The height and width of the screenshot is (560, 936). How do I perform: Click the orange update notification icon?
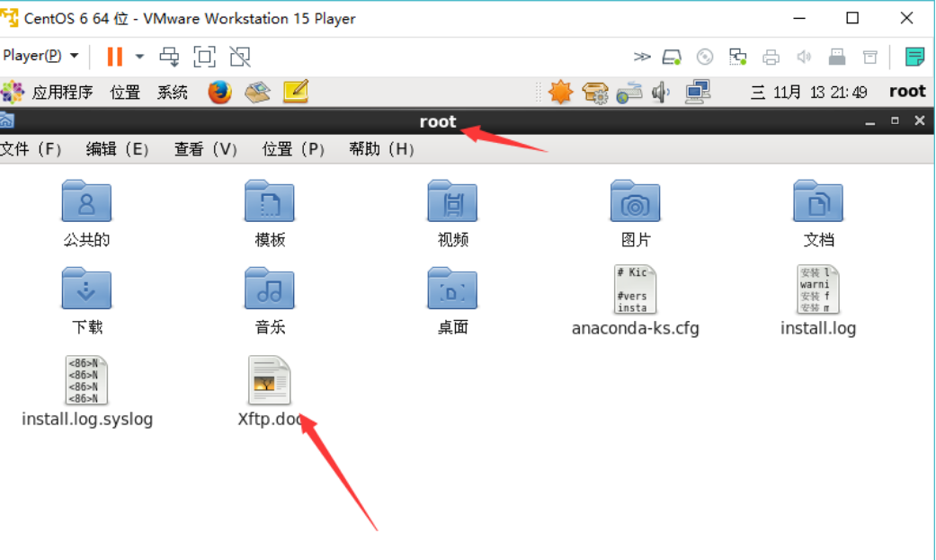560,92
